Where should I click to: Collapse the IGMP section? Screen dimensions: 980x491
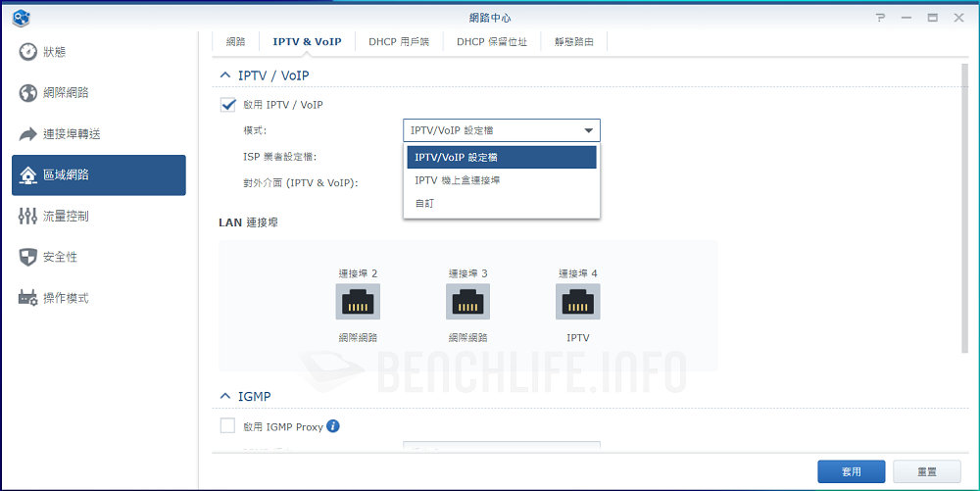click(x=225, y=396)
